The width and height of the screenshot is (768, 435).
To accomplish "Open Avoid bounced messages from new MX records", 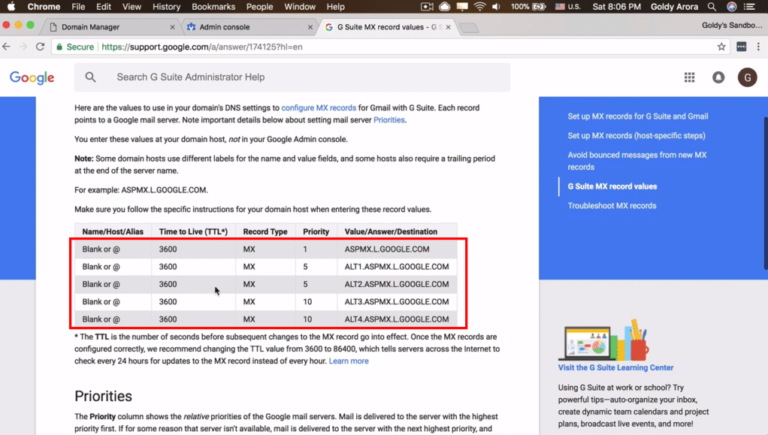I will click(637, 161).
